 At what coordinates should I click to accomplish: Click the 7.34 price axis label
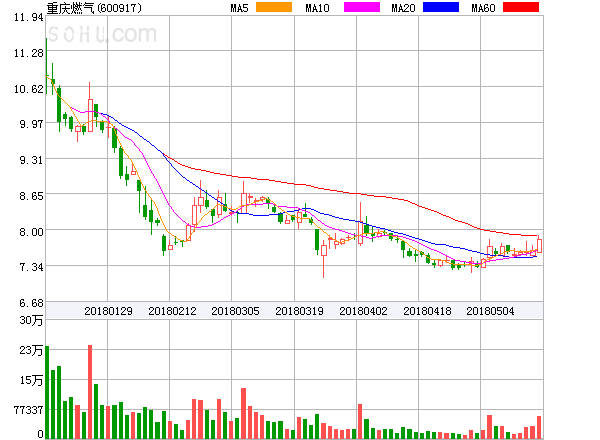click(x=31, y=267)
